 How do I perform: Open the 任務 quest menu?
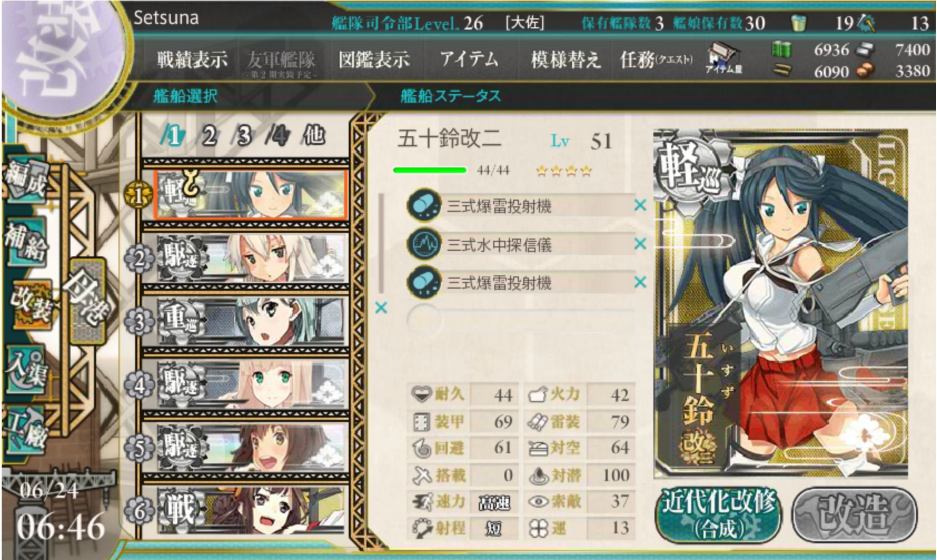(656, 59)
